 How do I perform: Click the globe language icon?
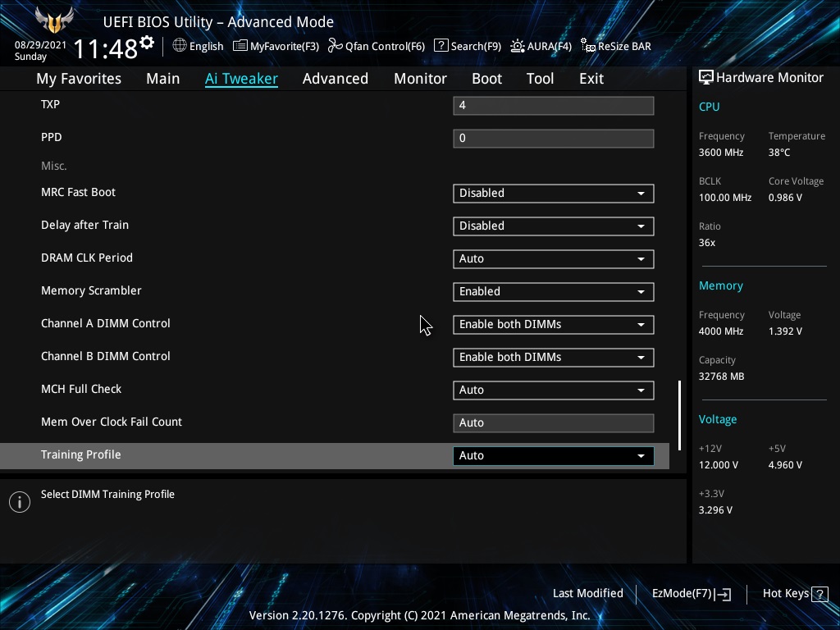tap(180, 46)
